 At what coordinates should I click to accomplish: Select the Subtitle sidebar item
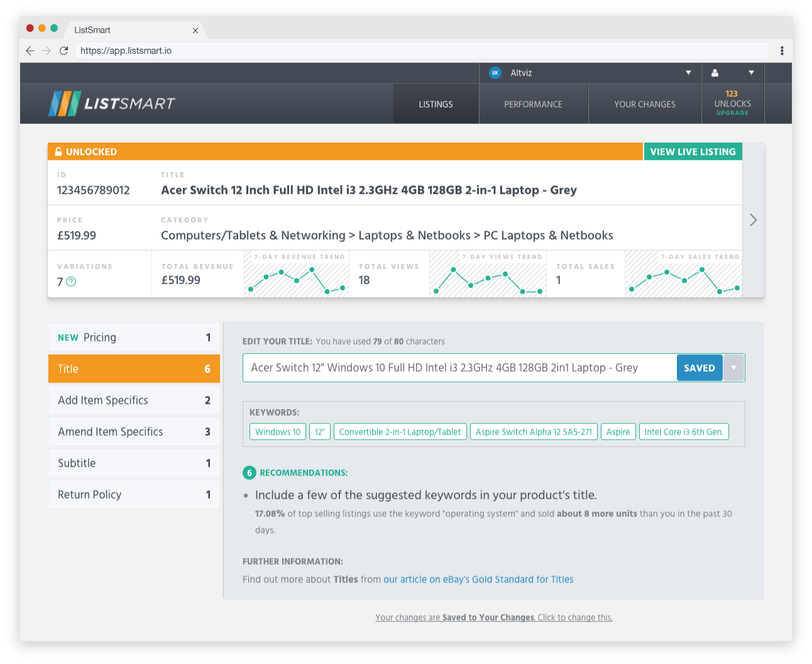(x=134, y=463)
